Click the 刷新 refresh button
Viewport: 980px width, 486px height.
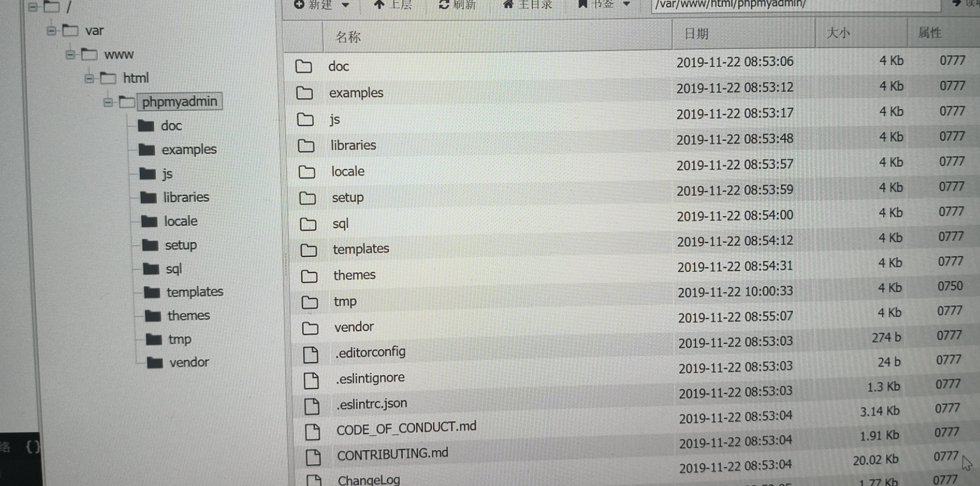(457, 4)
